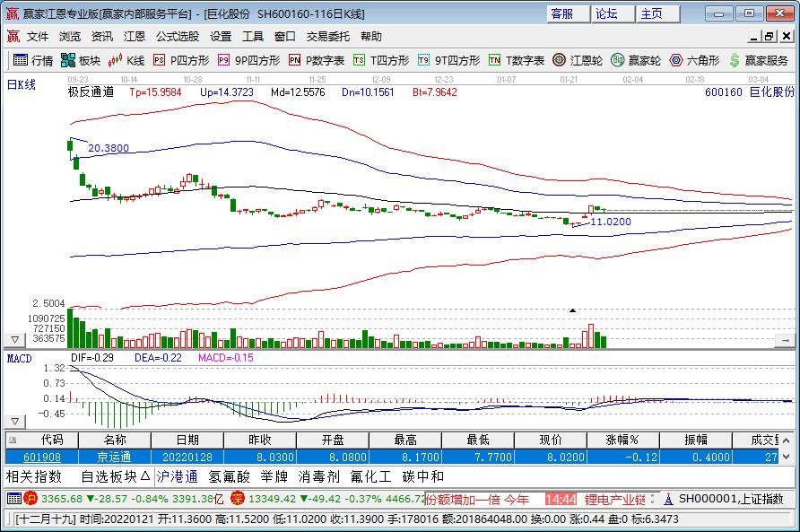Click the 日K线 period label
The image size is (800, 532).
tap(22, 84)
